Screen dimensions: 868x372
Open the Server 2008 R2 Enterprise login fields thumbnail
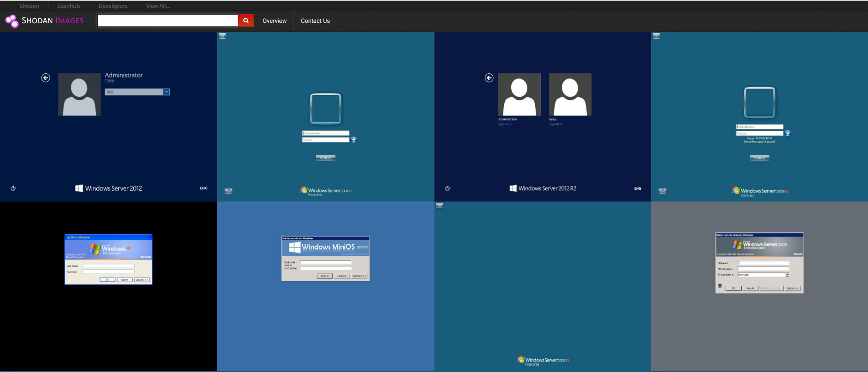click(326, 116)
